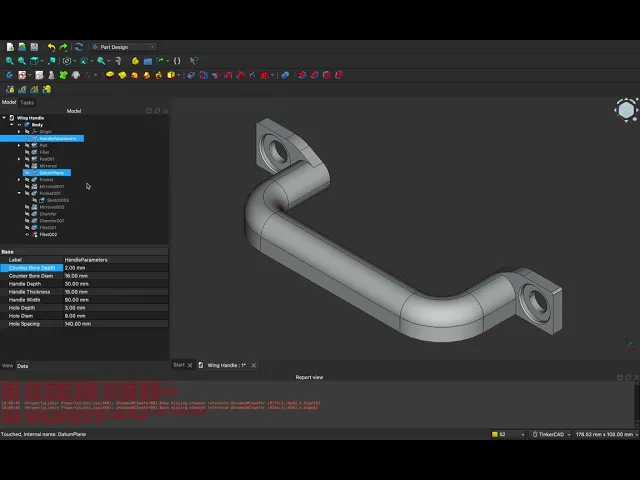The image size is (640, 480).
Task: Select the Thickness tool icon
Action: click(x=339, y=75)
